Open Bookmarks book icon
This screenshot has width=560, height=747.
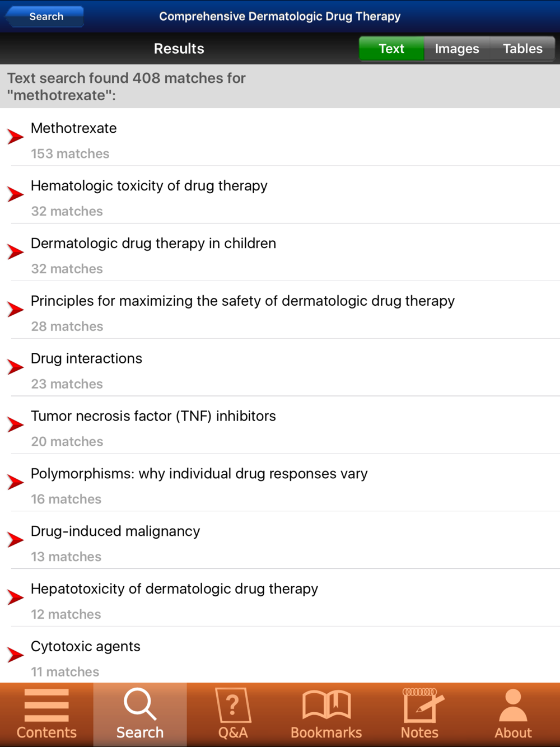click(326, 704)
